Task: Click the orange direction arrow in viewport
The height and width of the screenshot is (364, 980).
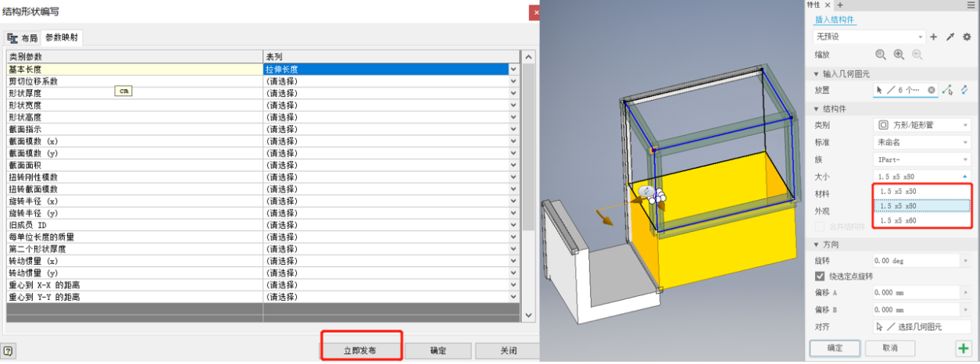Action: pos(603,217)
